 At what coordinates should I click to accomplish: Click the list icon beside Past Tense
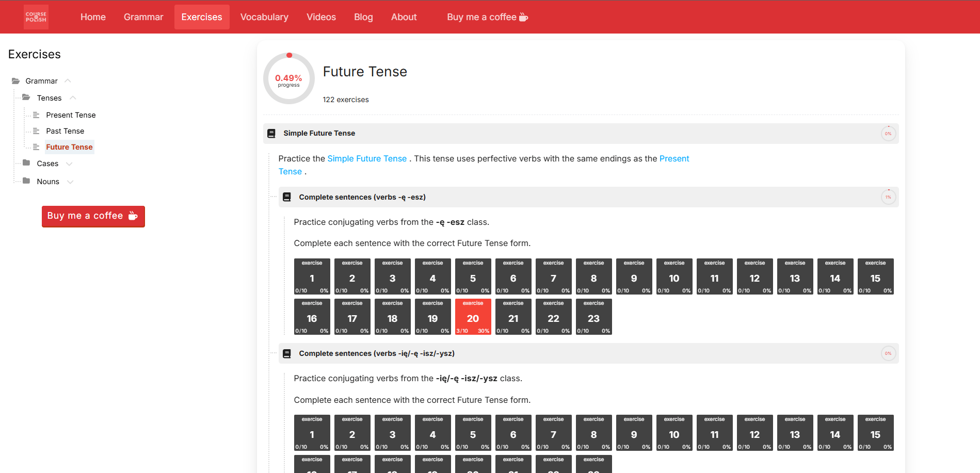click(x=36, y=131)
